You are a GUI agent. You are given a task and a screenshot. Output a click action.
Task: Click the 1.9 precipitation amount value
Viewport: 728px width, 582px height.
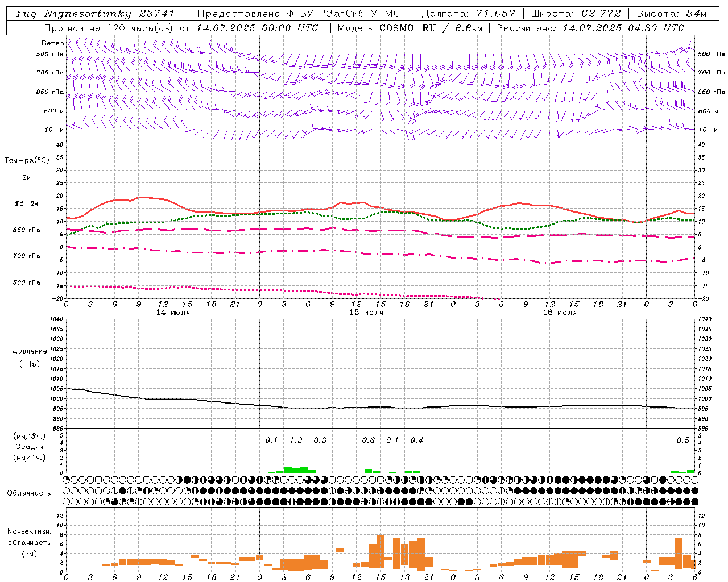click(296, 440)
